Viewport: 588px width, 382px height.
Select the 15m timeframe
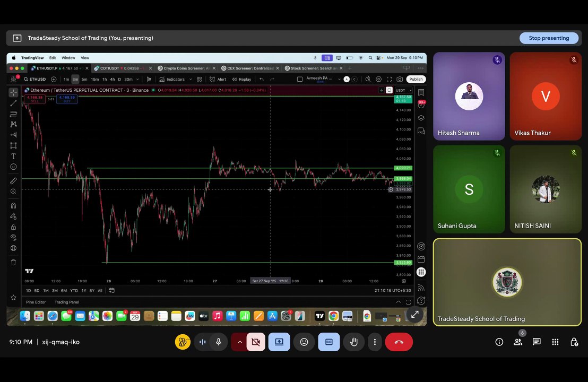coord(95,79)
